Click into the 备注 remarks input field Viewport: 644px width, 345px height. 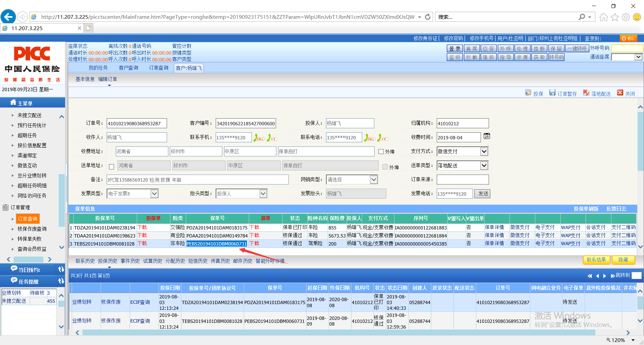click(198, 180)
